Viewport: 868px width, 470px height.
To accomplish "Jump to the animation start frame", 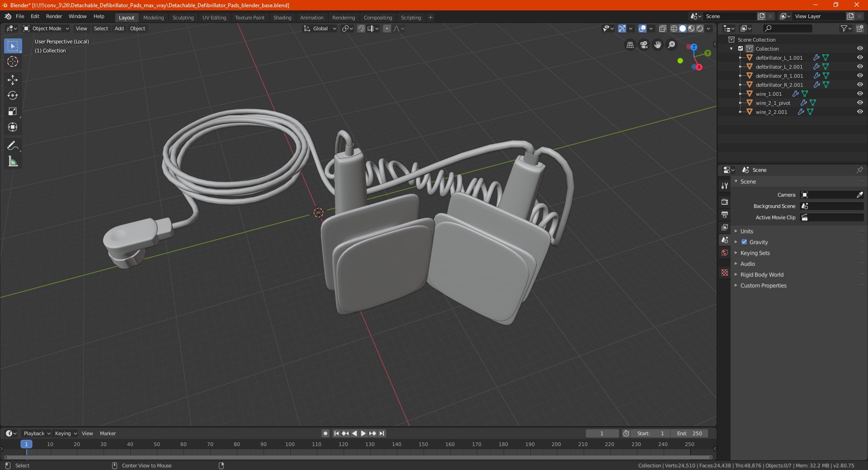I will 336,433.
